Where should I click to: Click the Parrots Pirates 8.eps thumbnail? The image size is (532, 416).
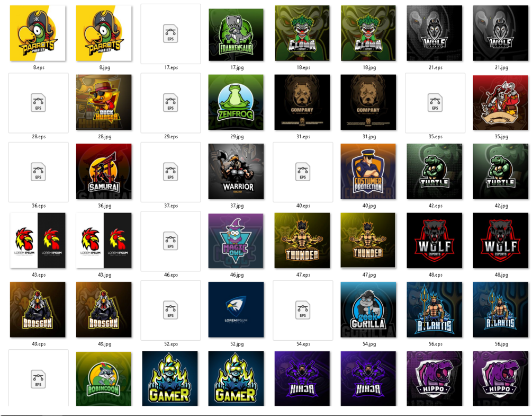[38, 33]
